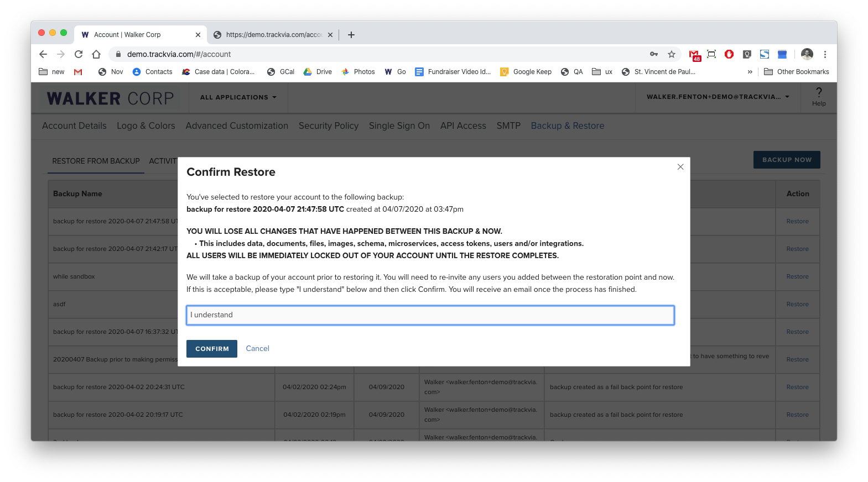Restore backup 2020-04-02 20:24:31 row
The width and height of the screenshot is (868, 482).
tap(797, 387)
